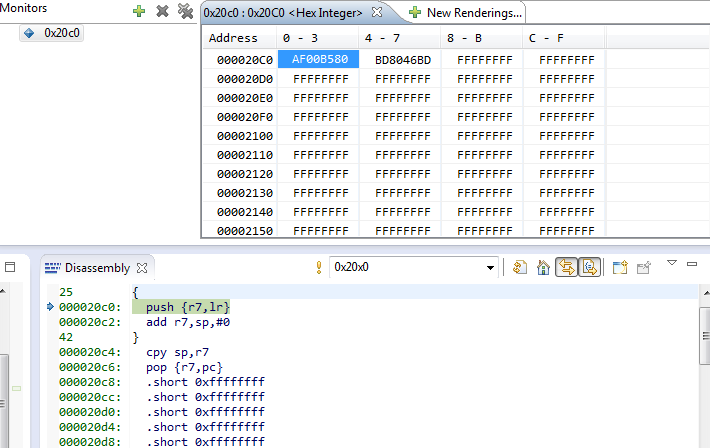The image size is (710, 448).
Task: Click the scroll up arrow in Disassembly view
Action: (705, 294)
